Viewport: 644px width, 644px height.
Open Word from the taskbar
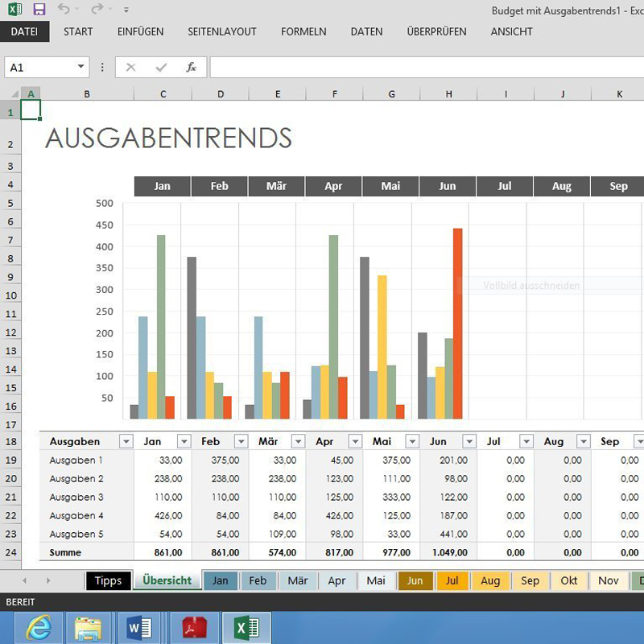pyautogui.click(x=138, y=627)
